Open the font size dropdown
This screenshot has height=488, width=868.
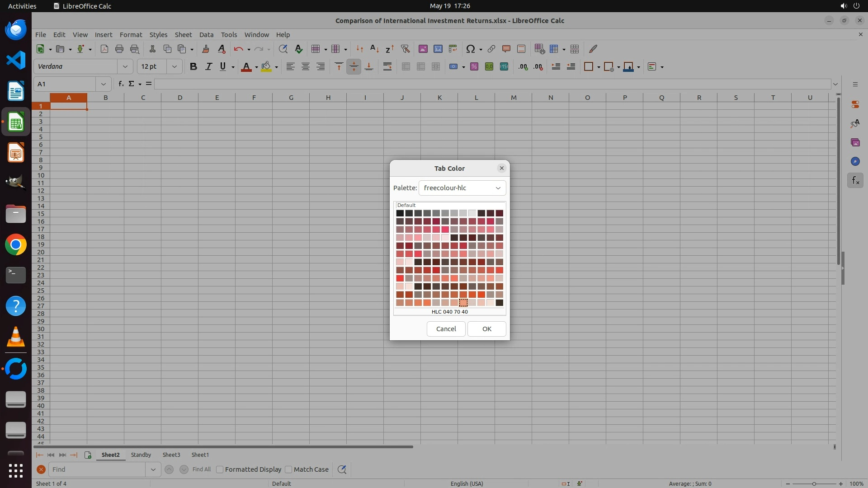(174, 66)
